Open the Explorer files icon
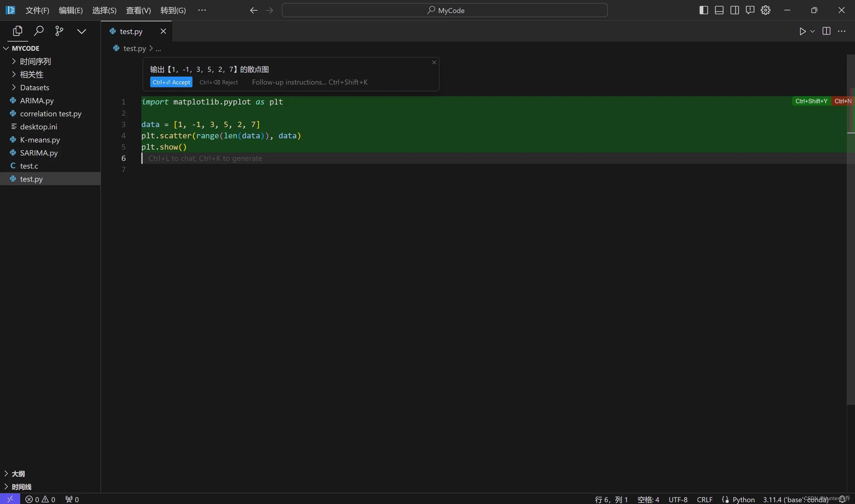855x504 pixels. point(17,31)
